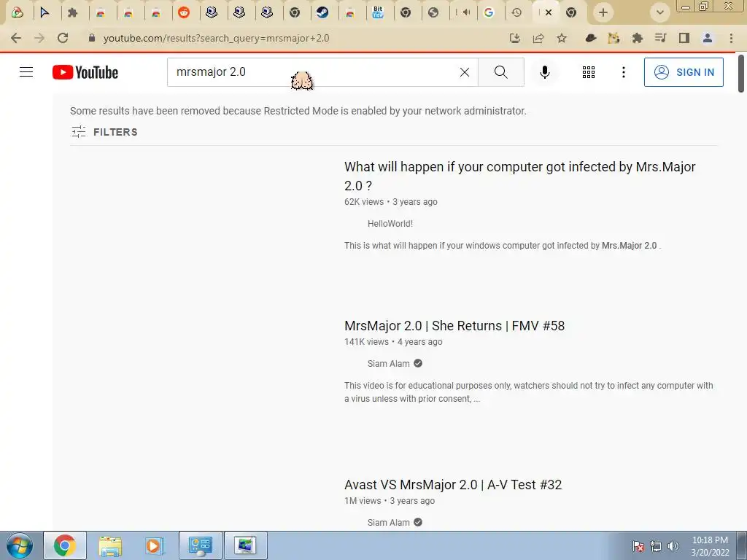The width and height of the screenshot is (747, 560).
Task: Switch to the arrow cursor icon tab
Action: click(44, 12)
